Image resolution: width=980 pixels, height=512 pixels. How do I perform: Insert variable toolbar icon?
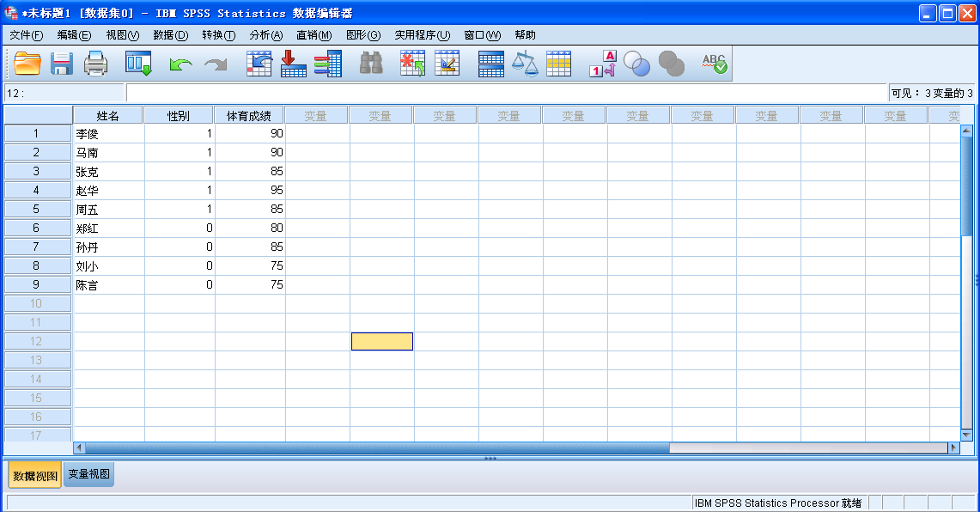coord(447,64)
